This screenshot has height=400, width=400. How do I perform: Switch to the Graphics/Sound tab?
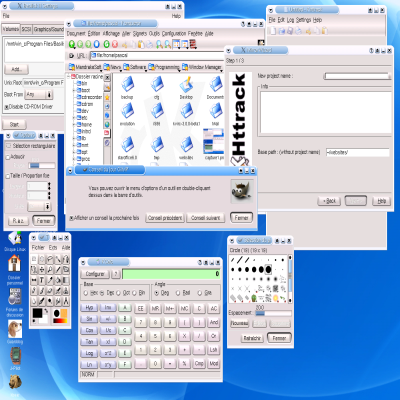pyautogui.click(x=49, y=29)
